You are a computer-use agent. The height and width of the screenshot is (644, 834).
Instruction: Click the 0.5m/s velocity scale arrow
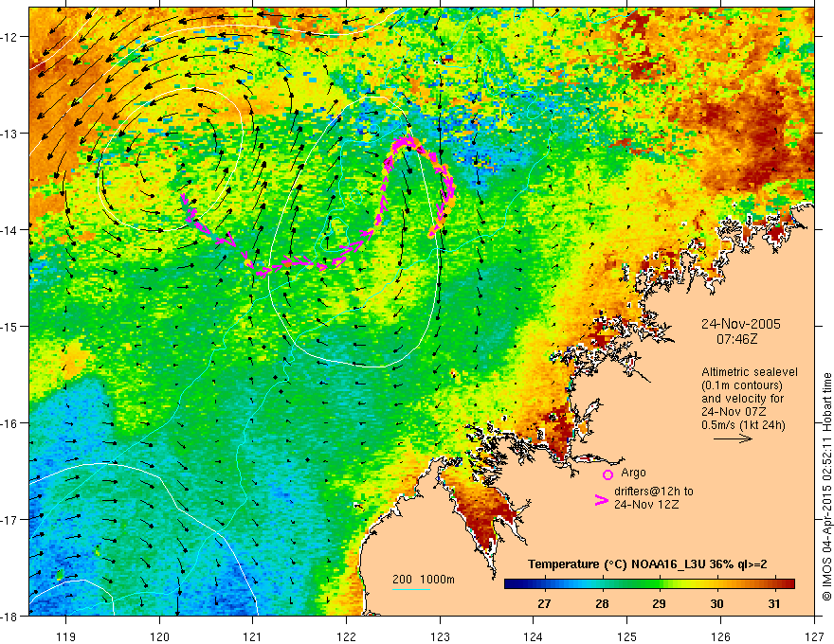733,438
